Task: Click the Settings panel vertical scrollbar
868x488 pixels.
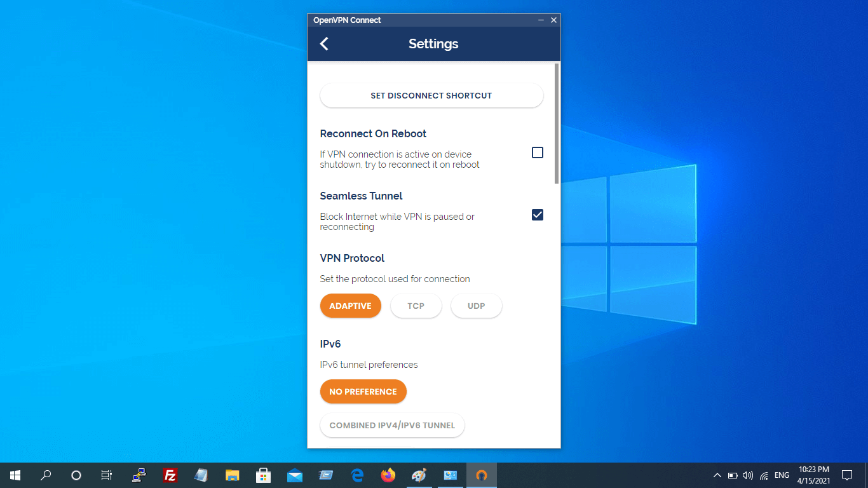Action: [x=557, y=124]
